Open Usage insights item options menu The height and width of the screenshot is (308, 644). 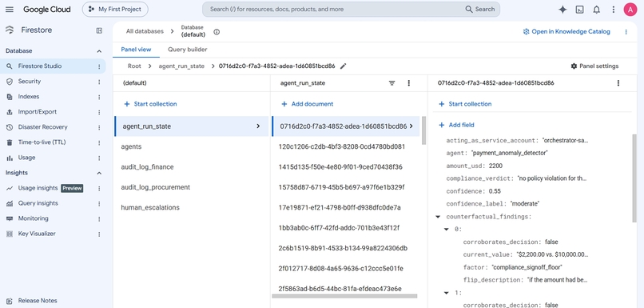[99, 188]
